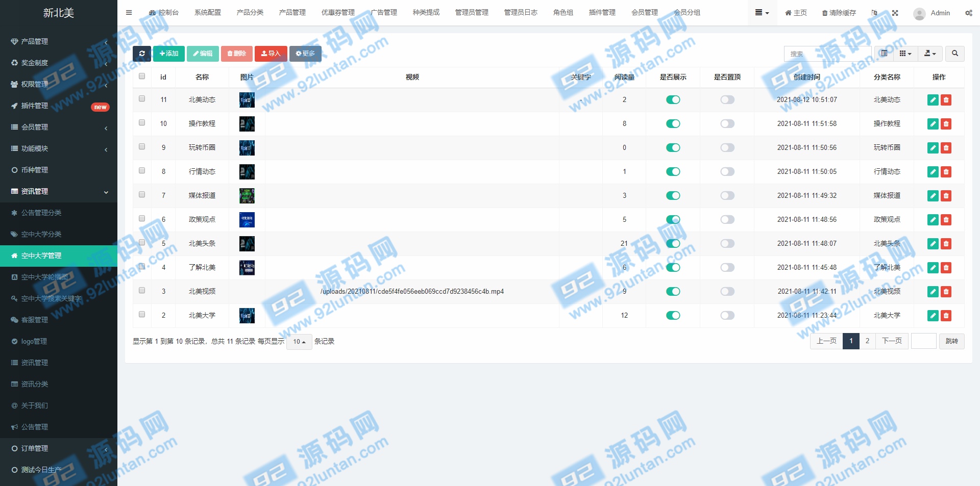Click the Admin avatar icon

(919, 13)
